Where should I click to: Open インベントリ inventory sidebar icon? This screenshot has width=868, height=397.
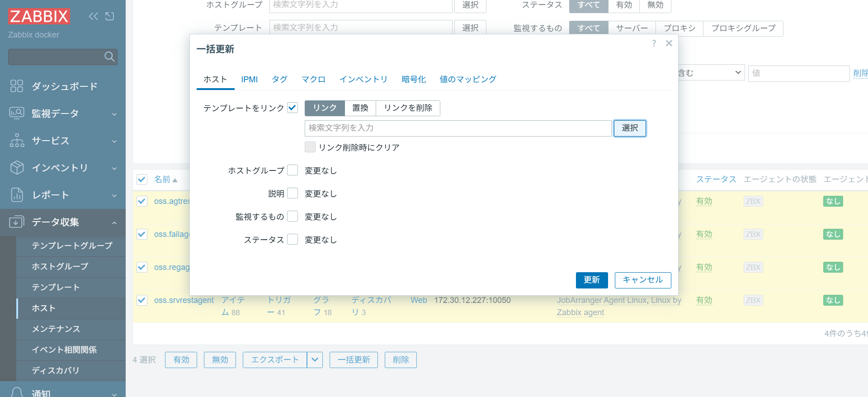[x=17, y=167]
